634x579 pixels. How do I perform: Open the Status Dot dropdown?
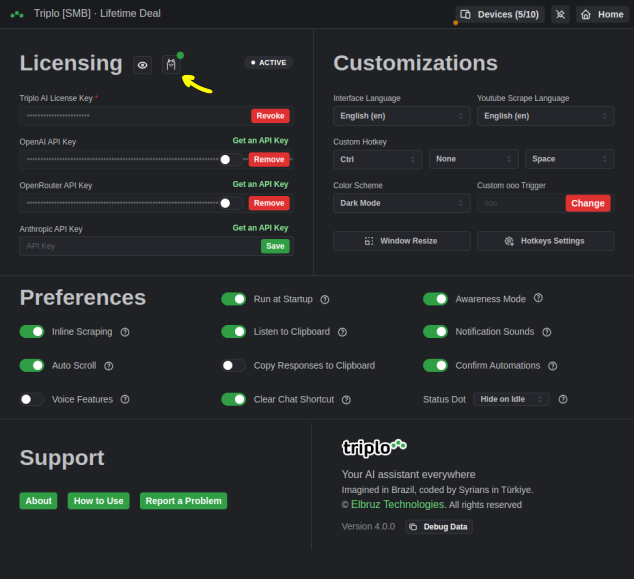point(511,399)
